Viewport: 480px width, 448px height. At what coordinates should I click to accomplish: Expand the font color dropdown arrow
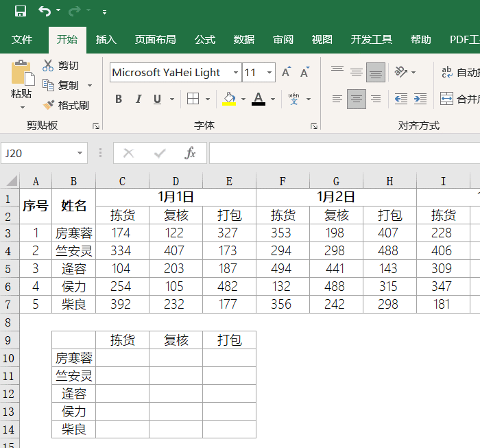[x=273, y=99]
